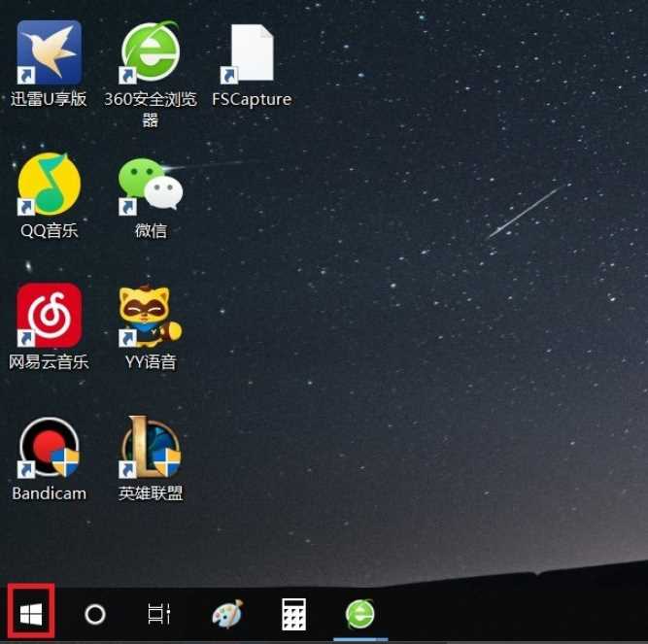This screenshot has height=644, width=648.
Task: Select the red 网易云音乐 desktop icon
Action: pyautogui.click(x=49, y=316)
